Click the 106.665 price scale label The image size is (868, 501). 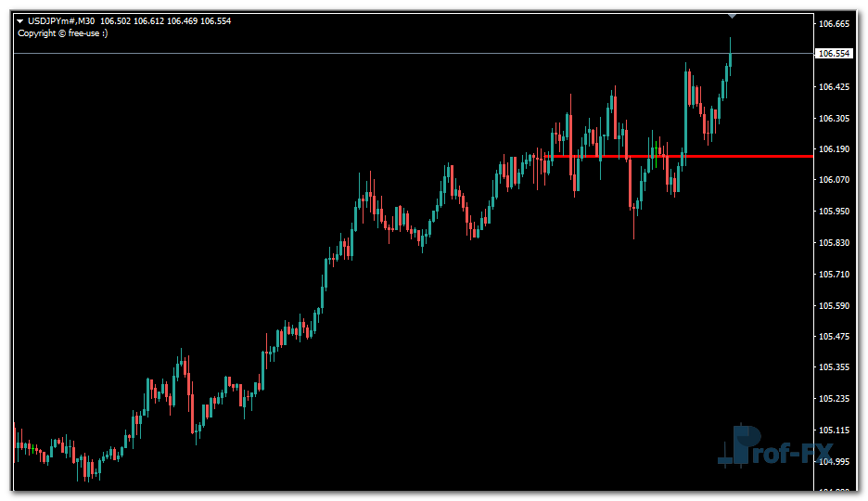tap(834, 24)
